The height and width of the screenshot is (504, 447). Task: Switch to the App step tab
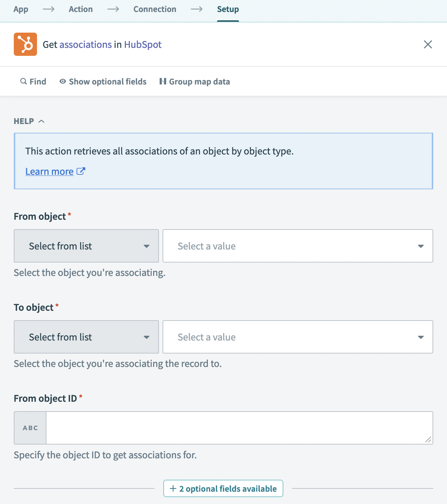tap(21, 9)
